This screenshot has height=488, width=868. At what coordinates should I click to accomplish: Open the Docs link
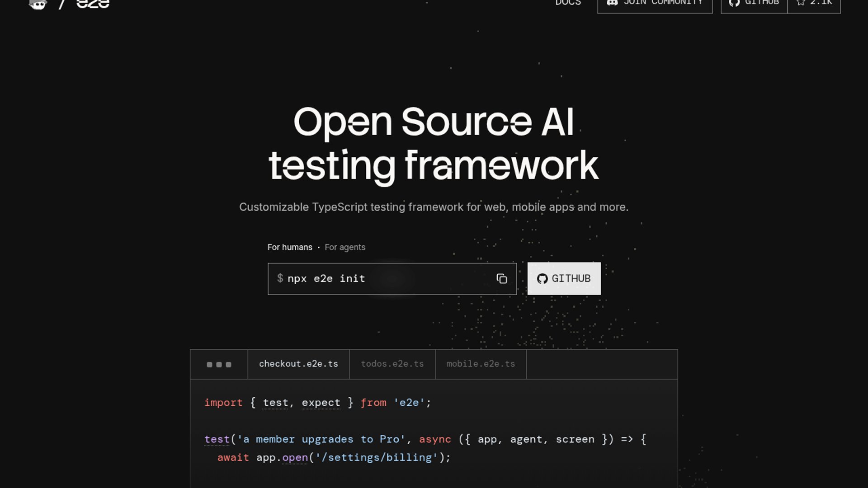[x=568, y=3]
